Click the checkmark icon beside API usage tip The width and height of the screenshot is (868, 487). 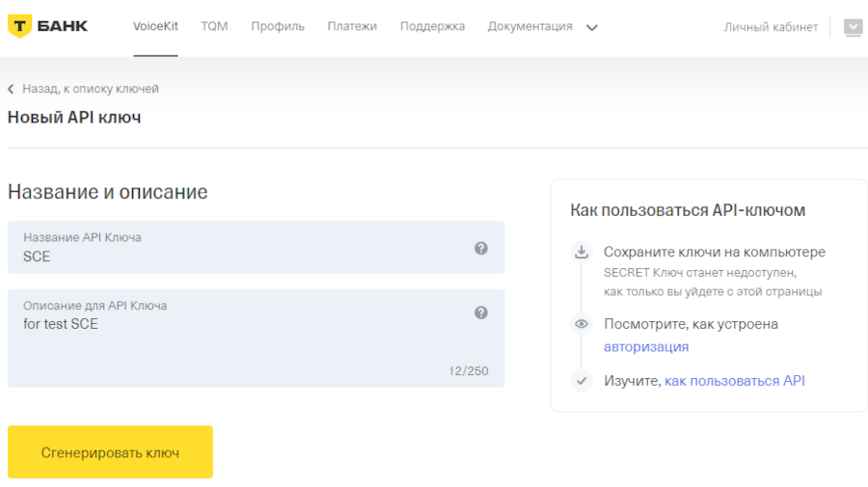(x=581, y=381)
